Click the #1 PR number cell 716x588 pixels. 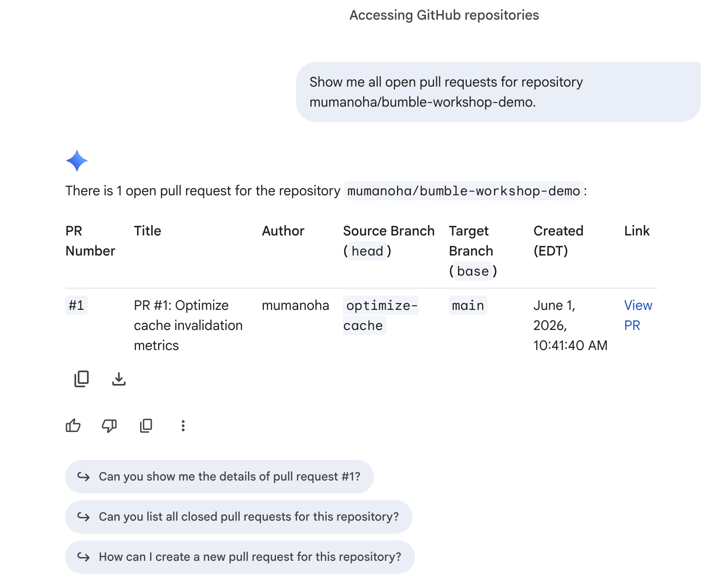pos(77,305)
